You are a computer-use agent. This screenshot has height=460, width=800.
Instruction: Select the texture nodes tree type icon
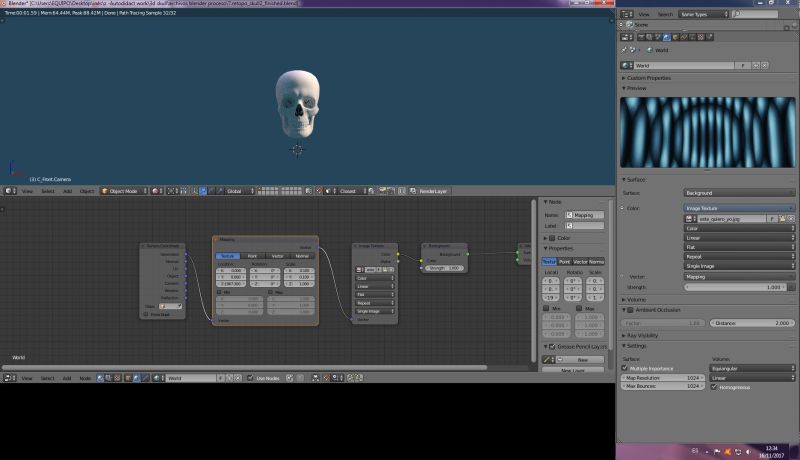116,378
